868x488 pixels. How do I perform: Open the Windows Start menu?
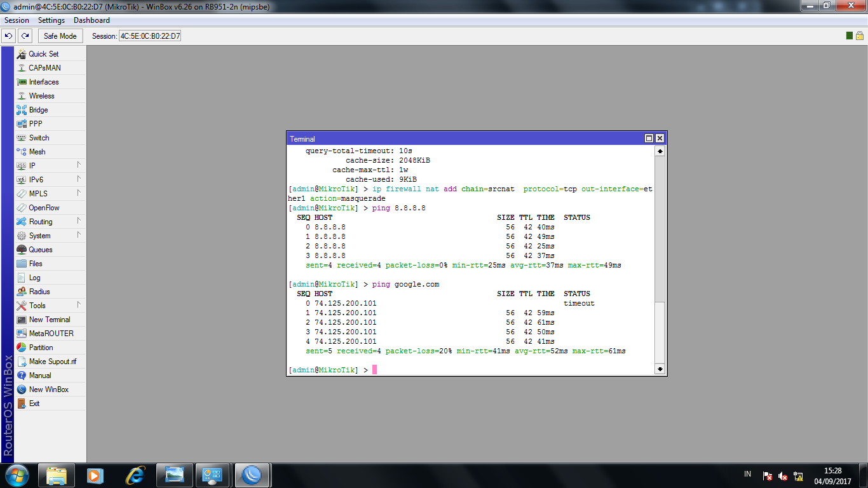pos(17,475)
